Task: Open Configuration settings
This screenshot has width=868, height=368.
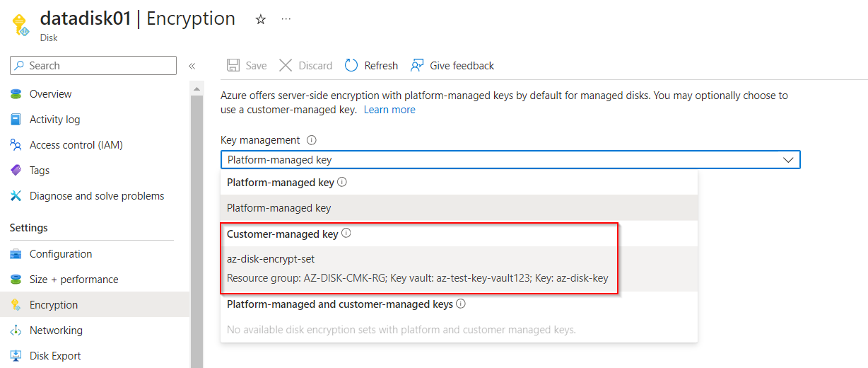Action: point(61,254)
